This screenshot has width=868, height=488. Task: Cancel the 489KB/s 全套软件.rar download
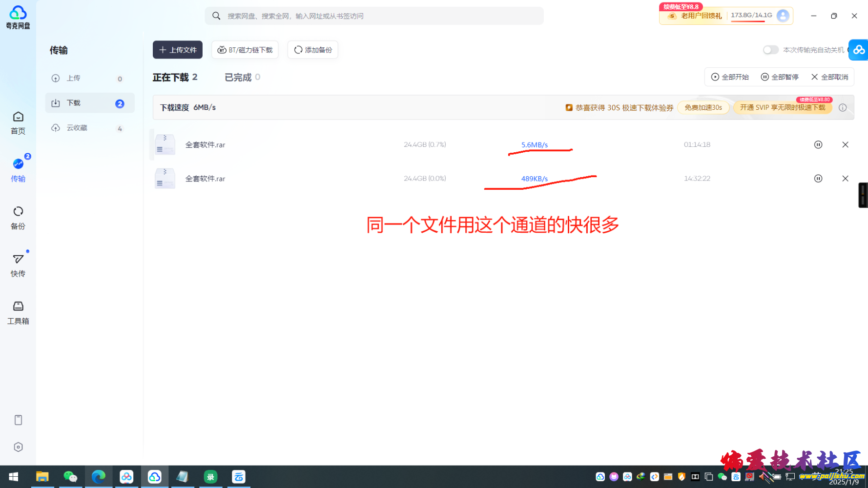pyautogui.click(x=845, y=178)
